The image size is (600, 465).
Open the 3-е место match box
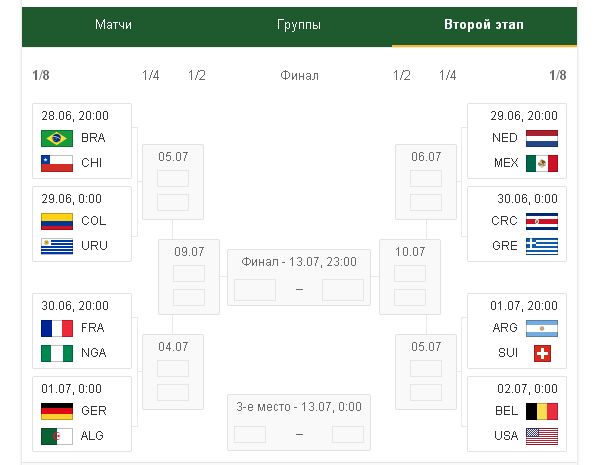[x=298, y=421]
